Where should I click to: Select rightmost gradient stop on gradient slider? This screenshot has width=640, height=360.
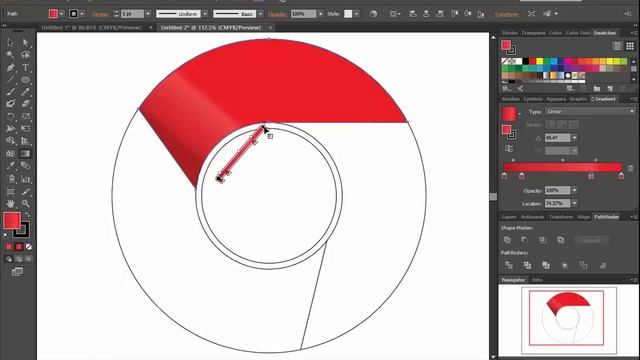tap(621, 176)
